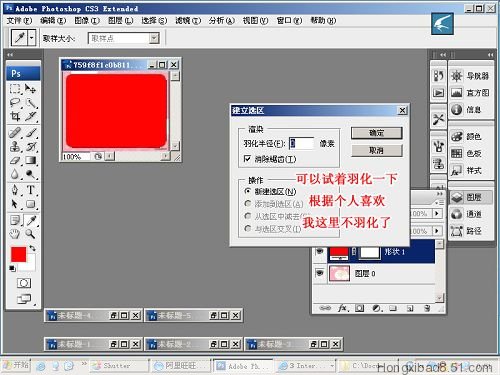Select the Rectangular Marquee tool
500x375 pixels.
(x=15, y=89)
